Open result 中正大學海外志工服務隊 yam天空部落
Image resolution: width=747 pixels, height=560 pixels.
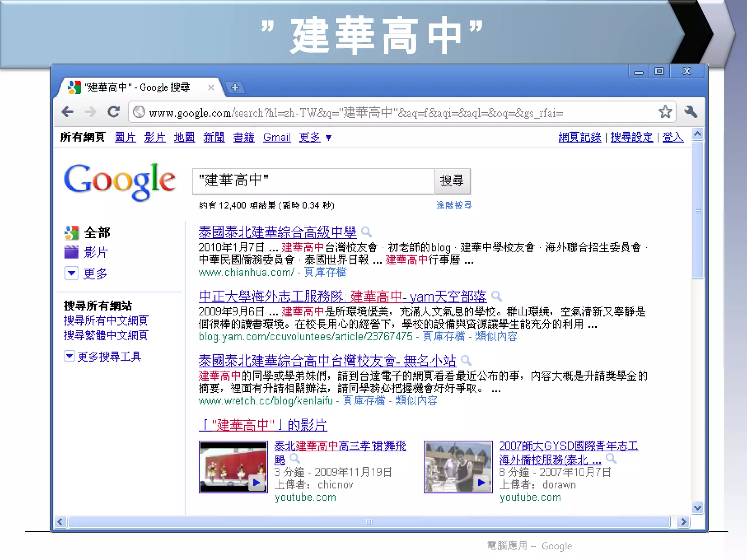click(342, 296)
